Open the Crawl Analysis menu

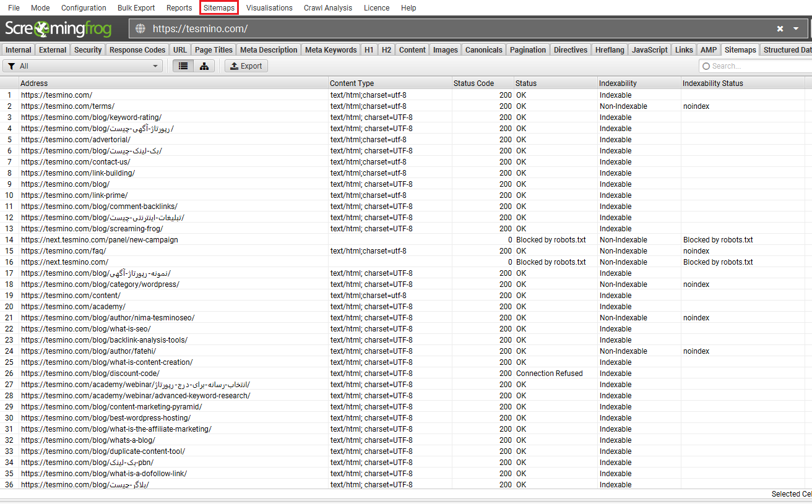pyautogui.click(x=328, y=8)
